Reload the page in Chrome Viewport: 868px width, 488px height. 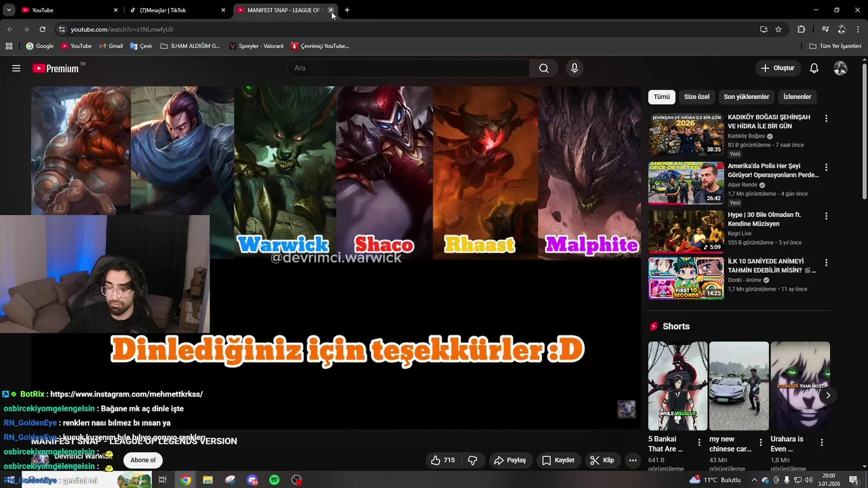click(x=42, y=29)
